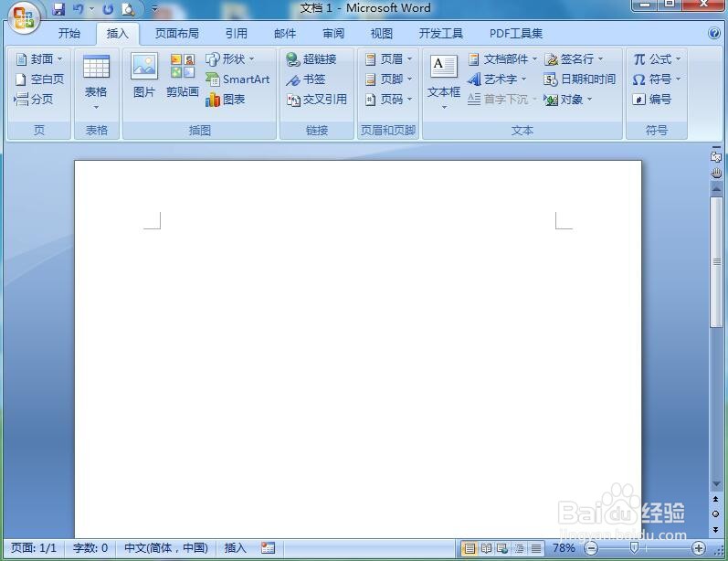Image resolution: width=728 pixels, height=561 pixels.
Task: Redo action in quick access toolbar
Action: (x=108, y=9)
